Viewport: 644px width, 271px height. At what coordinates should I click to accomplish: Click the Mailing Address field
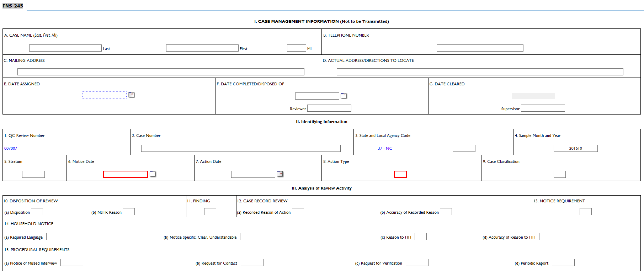(x=161, y=72)
